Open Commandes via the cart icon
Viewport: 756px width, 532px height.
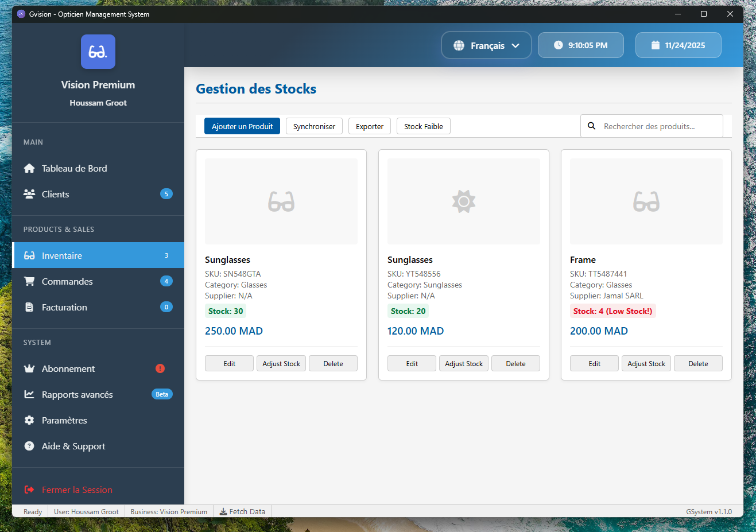click(28, 281)
